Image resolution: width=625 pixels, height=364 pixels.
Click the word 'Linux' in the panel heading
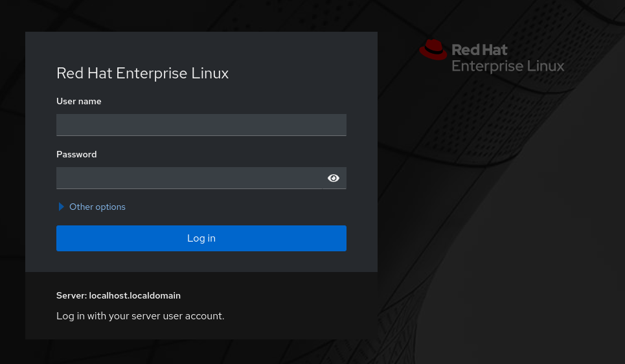click(x=210, y=73)
